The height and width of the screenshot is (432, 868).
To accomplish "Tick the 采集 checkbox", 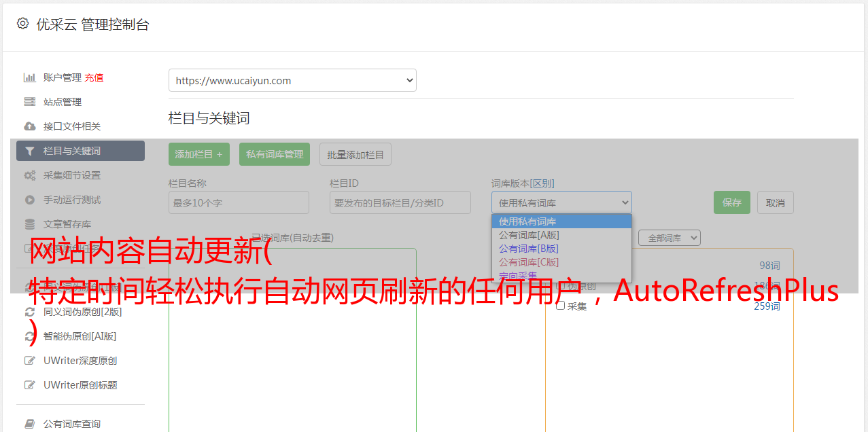I will pos(561,306).
